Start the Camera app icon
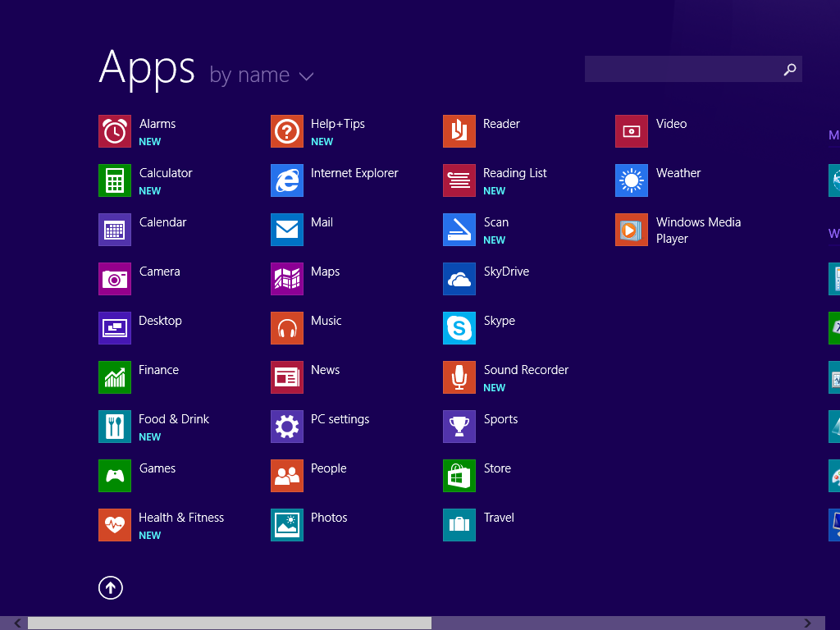The width and height of the screenshot is (840, 630). point(115,279)
